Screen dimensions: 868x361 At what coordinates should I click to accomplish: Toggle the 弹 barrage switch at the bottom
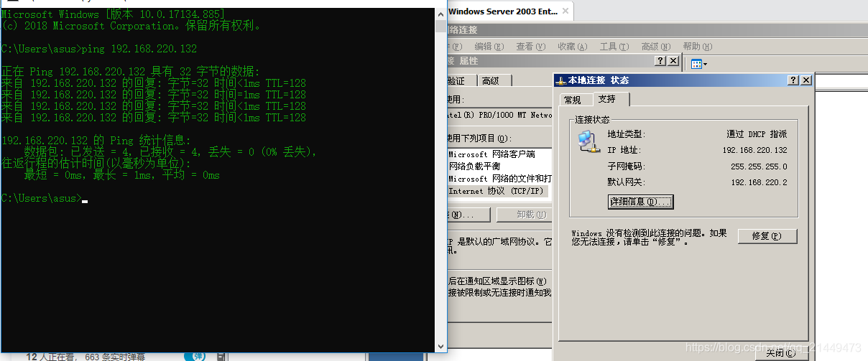click(x=195, y=356)
